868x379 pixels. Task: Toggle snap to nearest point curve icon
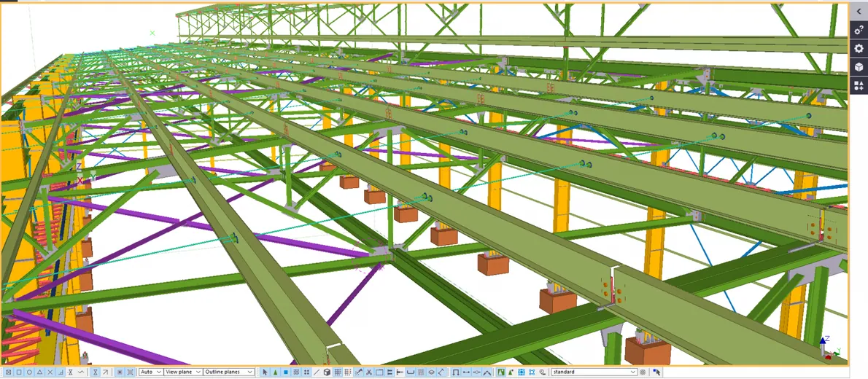coord(81,372)
